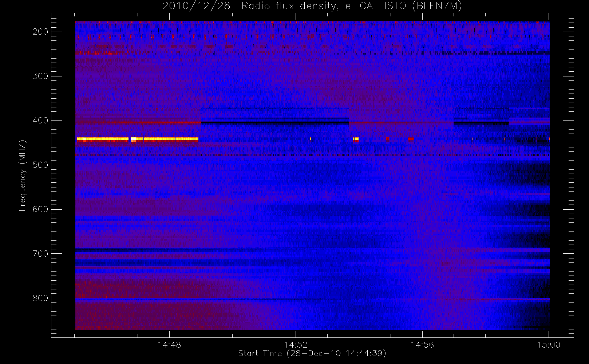Click the 400 MHz frequency tick label

[x=40, y=120]
